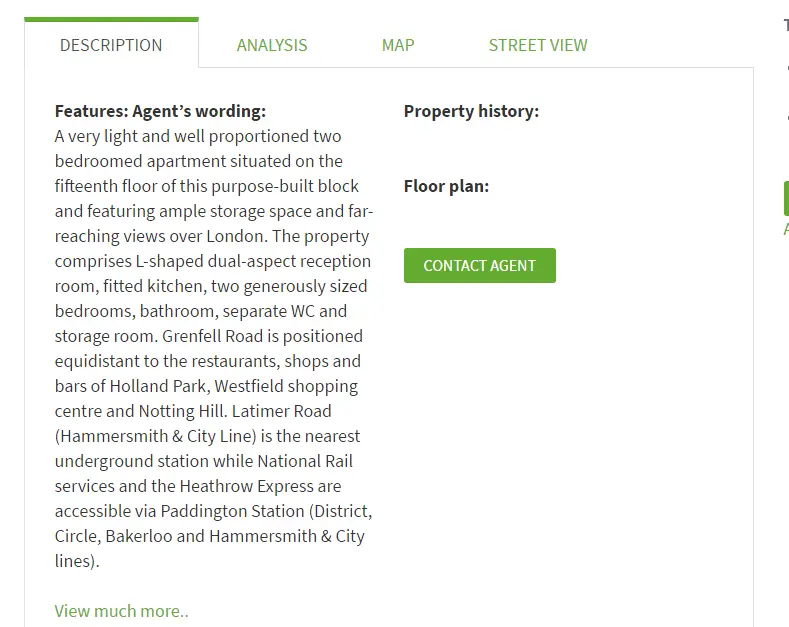
Task: Click the green button at the right edge
Action: point(785,198)
